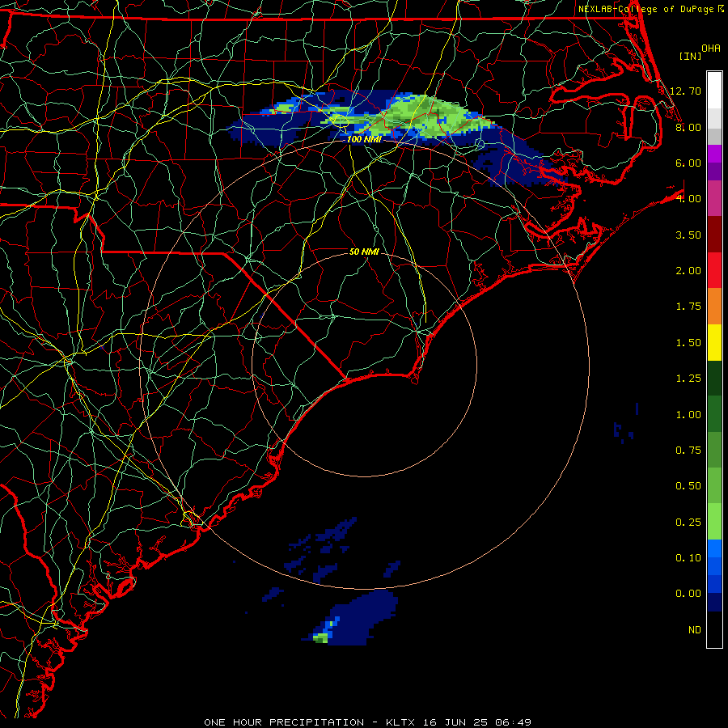The height and width of the screenshot is (728, 728).
Task: Click the OHA product code label
Action: pyautogui.click(x=711, y=49)
